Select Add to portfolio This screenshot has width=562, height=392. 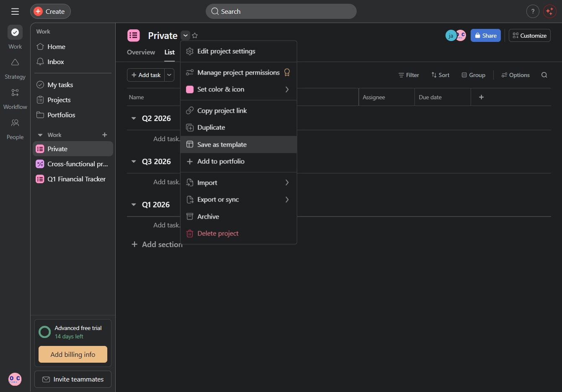pos(238,161)
